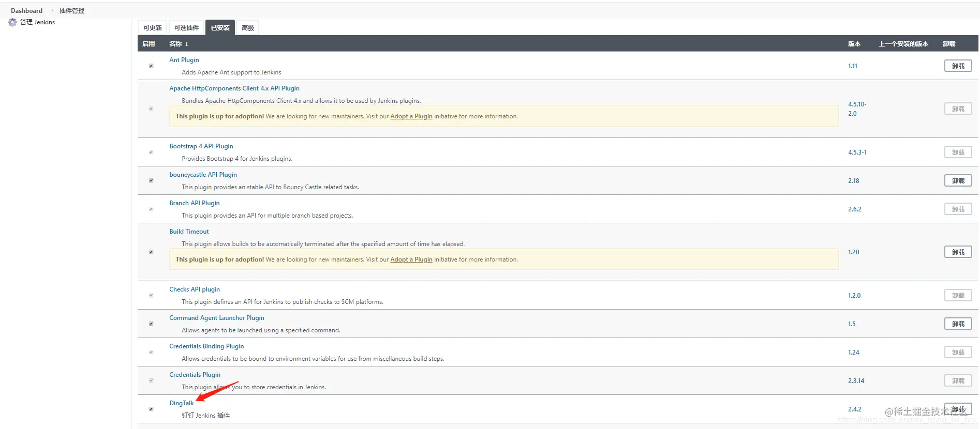Toggle Command Agent Launcher Plugin checkbox
This screenshot has width=980, height=429.
(x=151, y=324)
